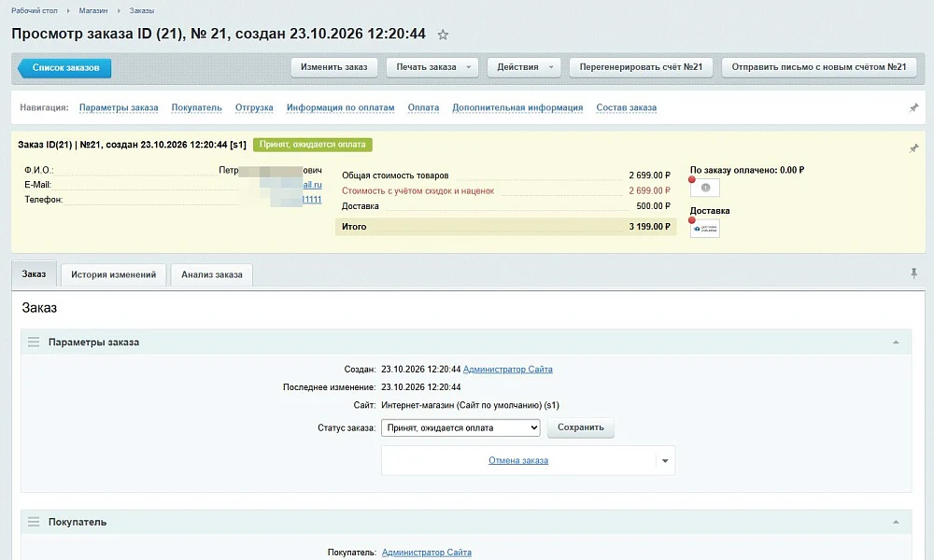Click the Изменить заказ button

[333, 67]
